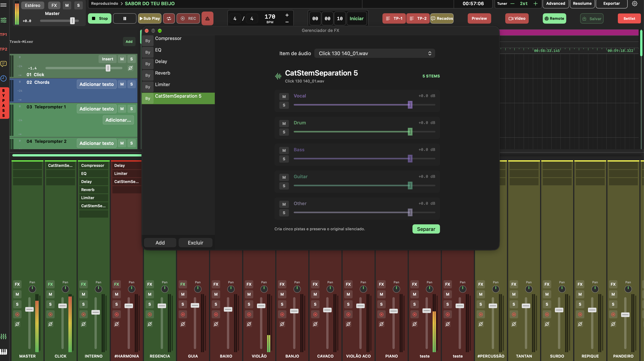
Task: Solo the Guitar stem
Action: point(284,186)
